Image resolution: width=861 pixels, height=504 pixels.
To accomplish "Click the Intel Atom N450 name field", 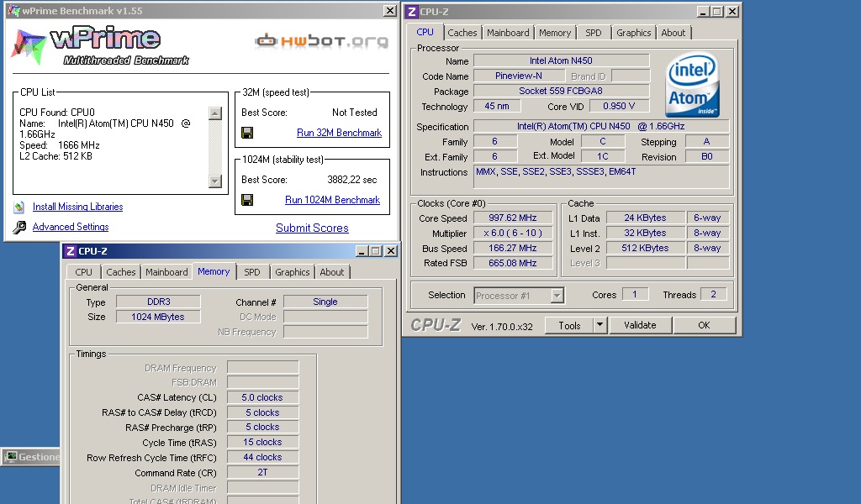I will tap(561, 60).
